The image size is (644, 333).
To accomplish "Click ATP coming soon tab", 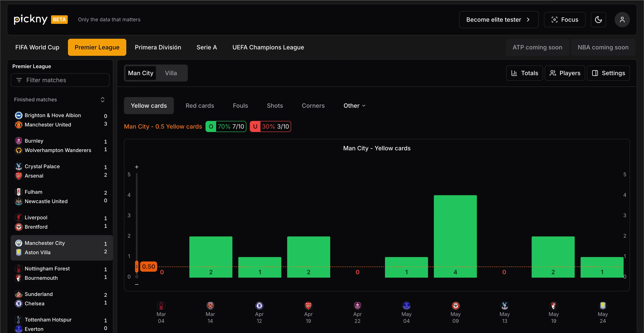I will [x=537, y=47].
